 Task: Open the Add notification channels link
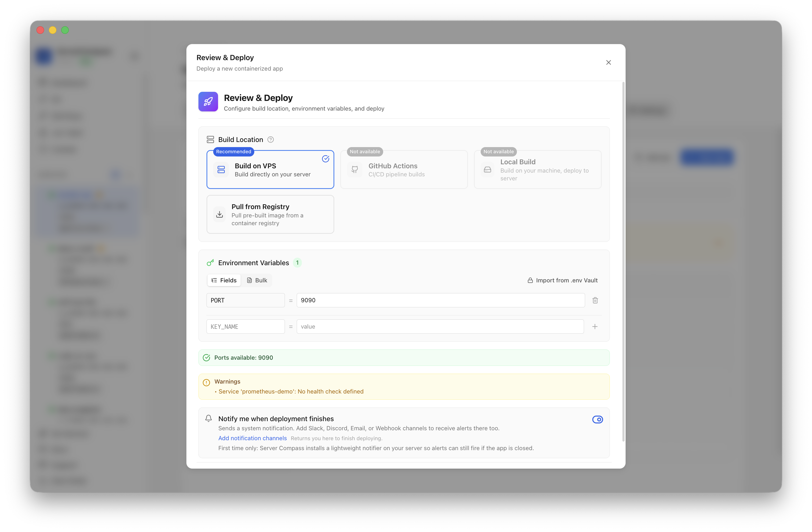[252, 438]
